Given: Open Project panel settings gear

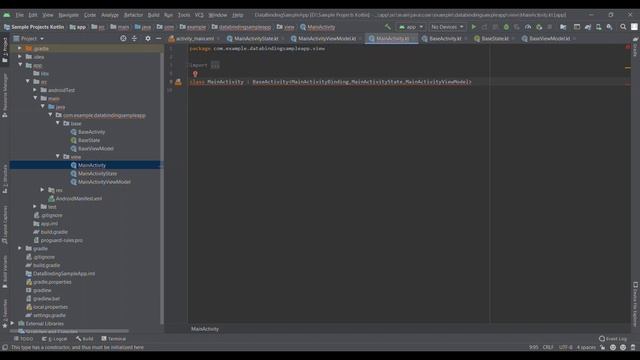Looking at the screenshot, I should [148, 38].
